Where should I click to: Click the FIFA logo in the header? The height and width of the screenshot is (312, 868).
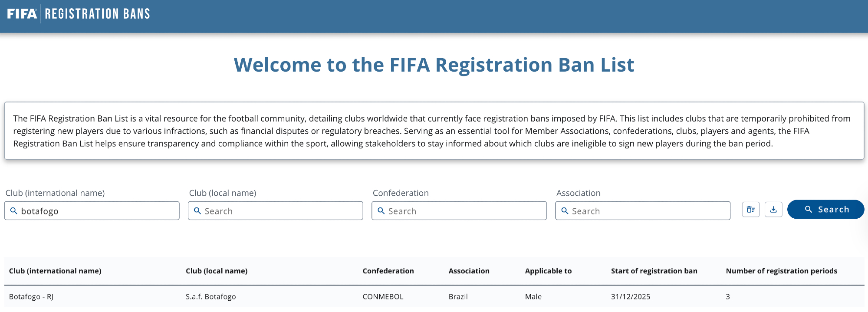tap(22, 14)
